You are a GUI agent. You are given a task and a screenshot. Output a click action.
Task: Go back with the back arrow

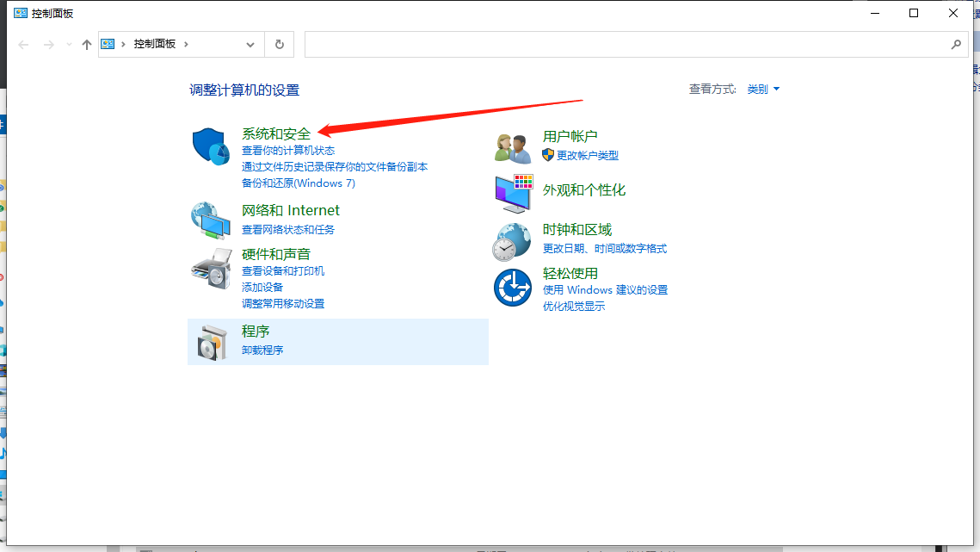24,45
